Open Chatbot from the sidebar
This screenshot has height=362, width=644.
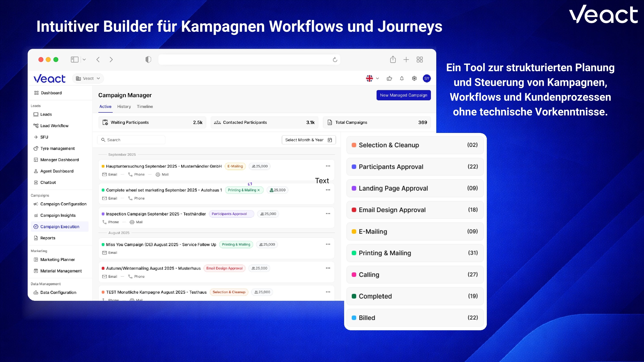[48, 182]
